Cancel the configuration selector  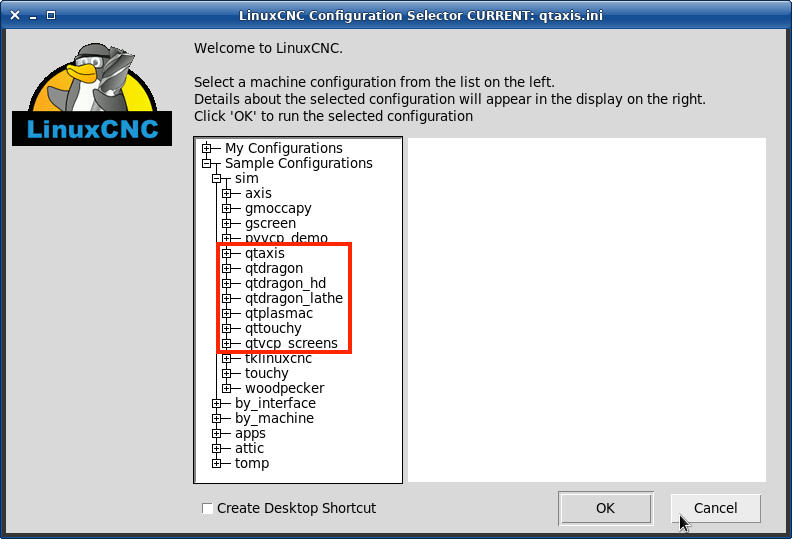pyautogui.click(x=715, y=508)
